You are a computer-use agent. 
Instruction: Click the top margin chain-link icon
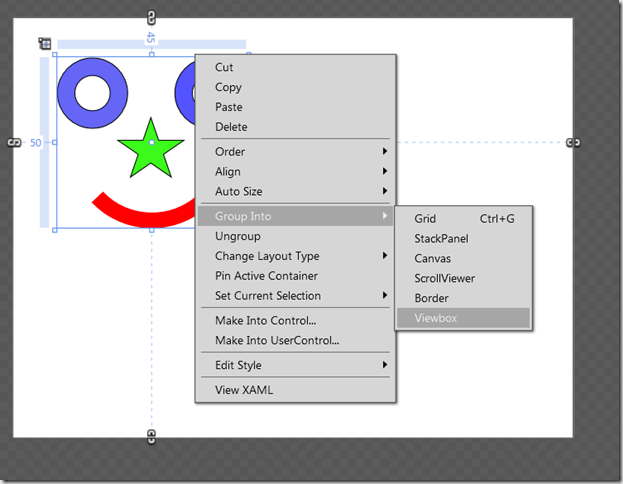tap(151, 18)
